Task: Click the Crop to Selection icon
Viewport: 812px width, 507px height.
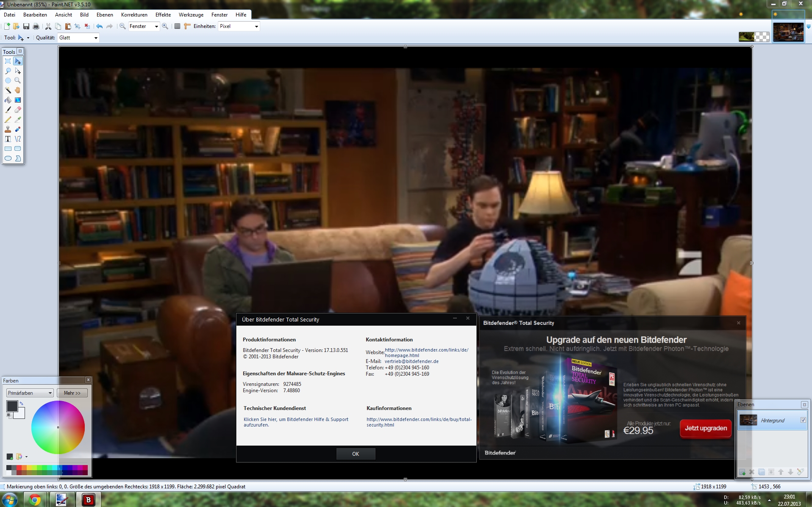Action: click(x=77, y=26)
